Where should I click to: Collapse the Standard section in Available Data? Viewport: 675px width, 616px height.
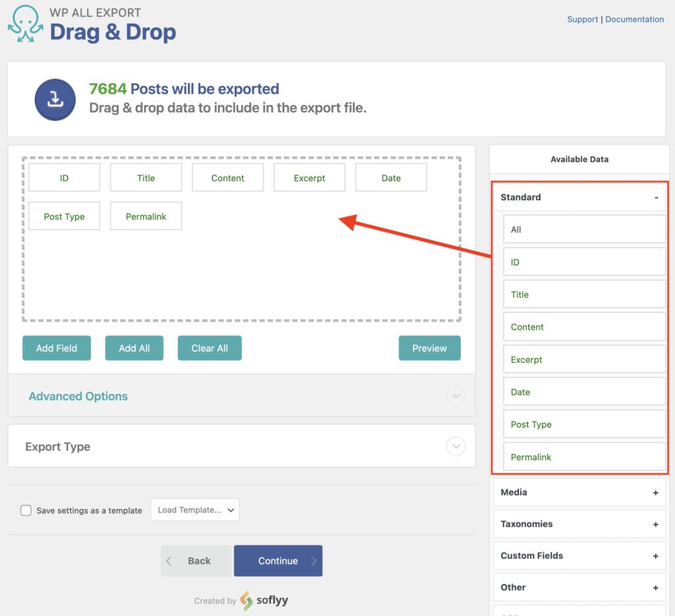[x=657, y=197]
